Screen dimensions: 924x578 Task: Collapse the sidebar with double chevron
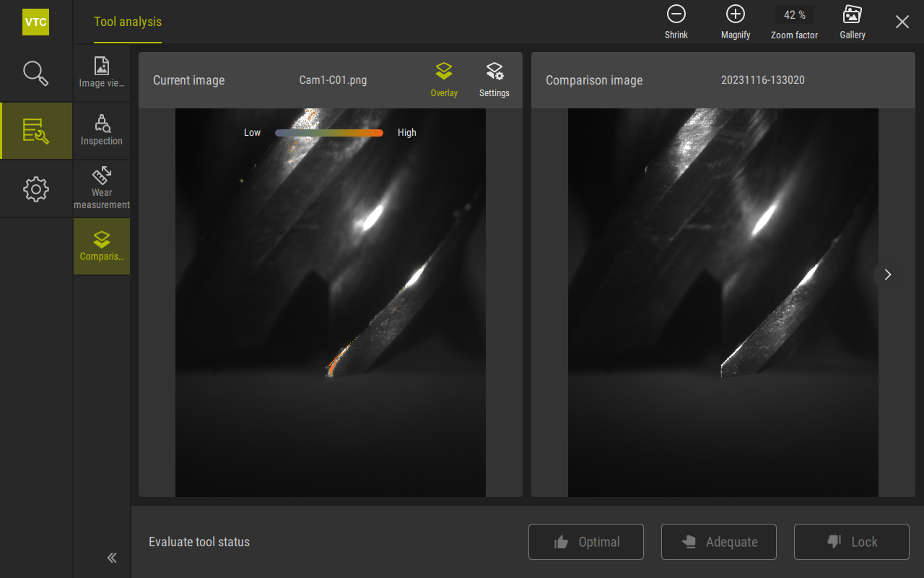click(x=112, y=557)
